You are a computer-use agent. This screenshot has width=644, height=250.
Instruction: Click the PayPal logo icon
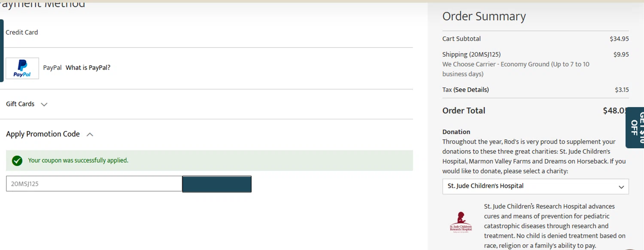click(22, 68)
